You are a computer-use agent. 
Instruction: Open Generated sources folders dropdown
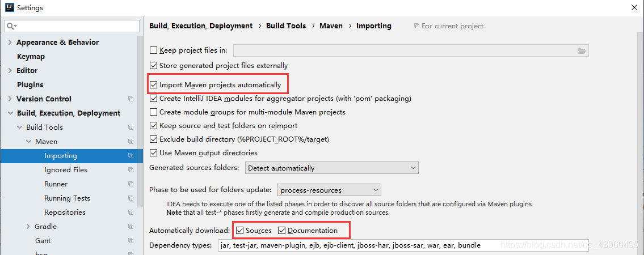click(x=331, y=168)
